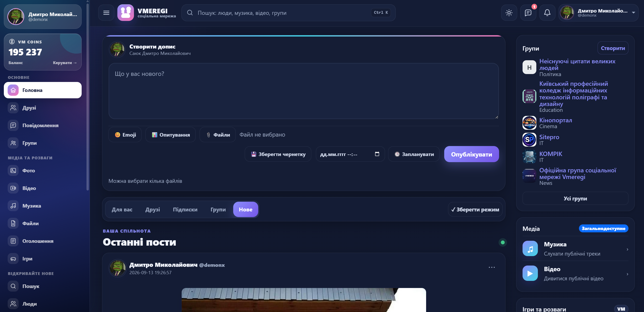Attach files with the Файли button
Image resolution: width=644 pixels, height=312 pixels.
click(218, 135)
